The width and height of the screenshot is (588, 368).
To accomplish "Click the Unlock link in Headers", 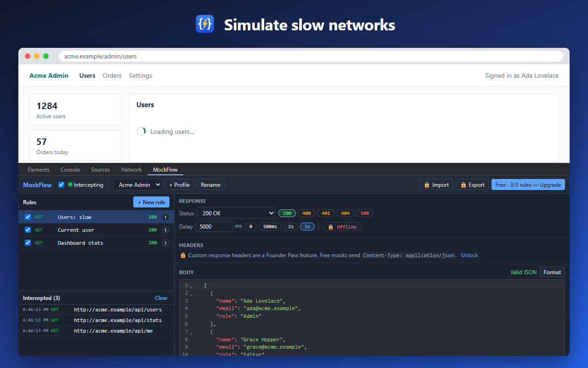I will [x=469, y=255].
